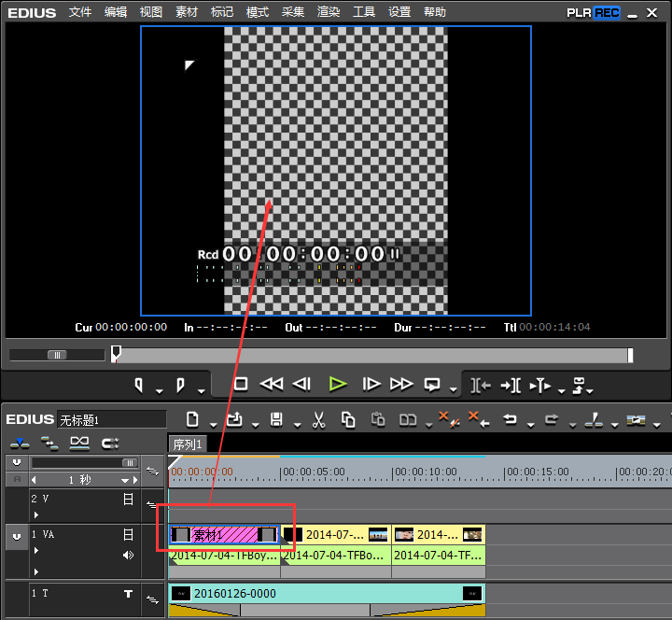Click the New sequence page icon
The image size is (672, 620).
click(x=192, y=419)
